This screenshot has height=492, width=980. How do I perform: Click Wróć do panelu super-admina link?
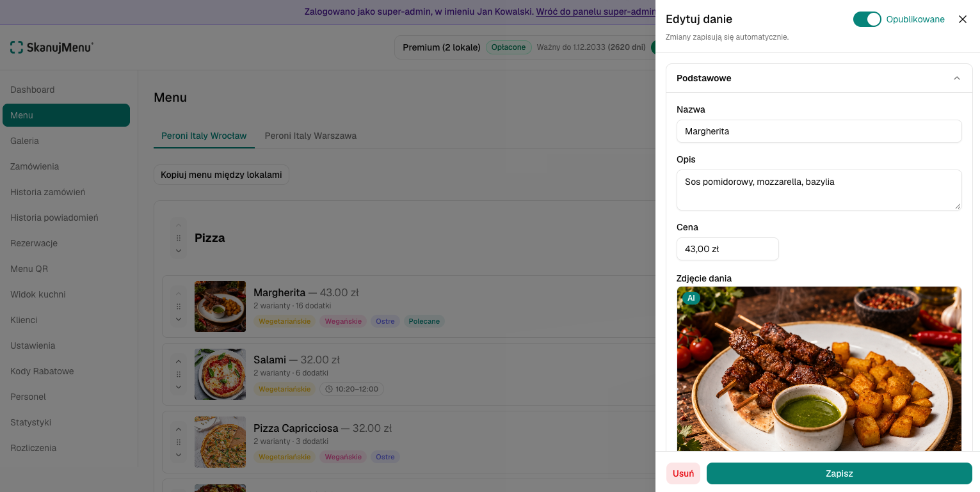coord(595,12)
